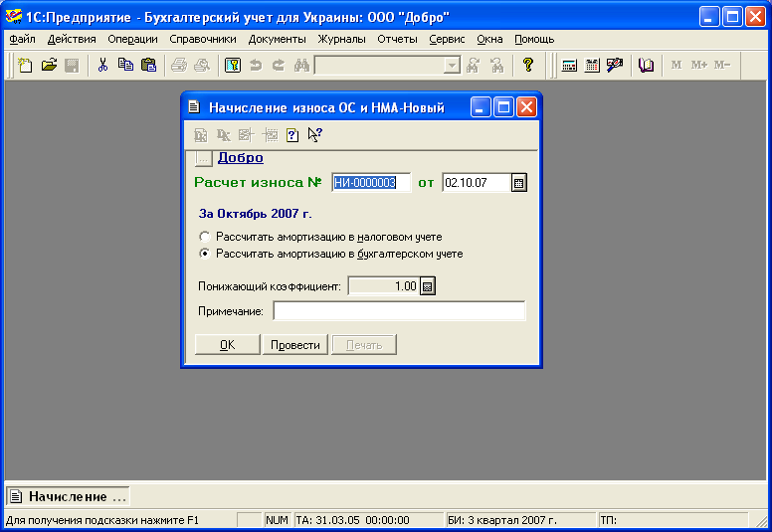Image resolution: width=772 pixels, height=532 pixels.
Task: Click the ellipsis firm selection button
Action: coord(203,158)
